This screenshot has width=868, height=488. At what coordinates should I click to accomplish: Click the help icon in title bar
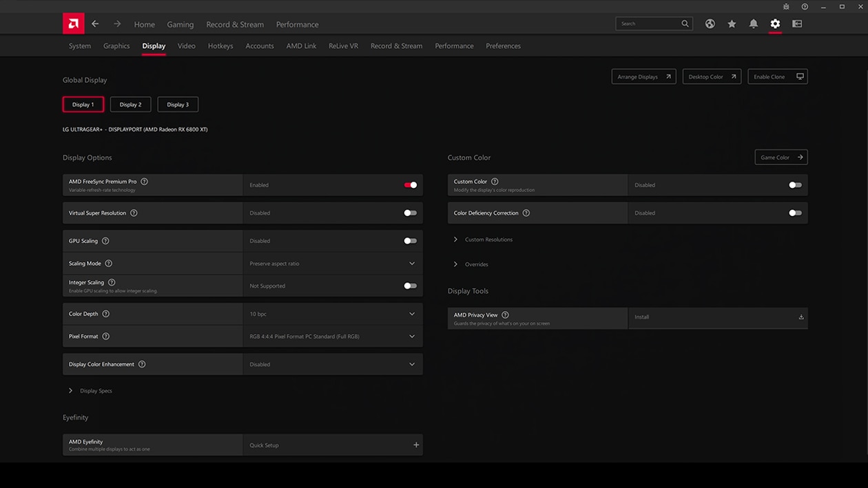(x=805, y=6)
